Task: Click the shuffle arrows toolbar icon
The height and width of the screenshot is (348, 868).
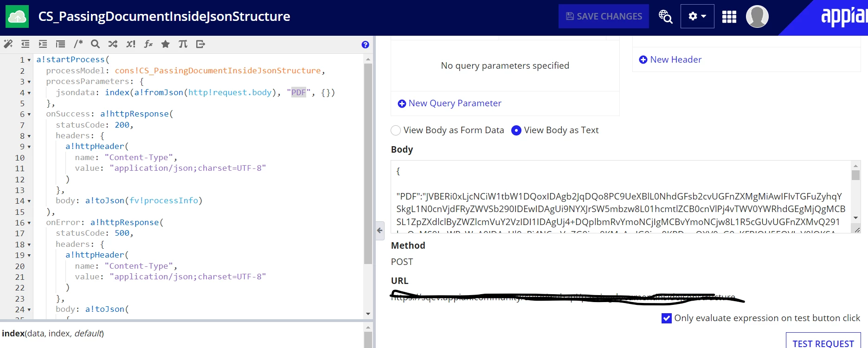Action: pos(113,44)
